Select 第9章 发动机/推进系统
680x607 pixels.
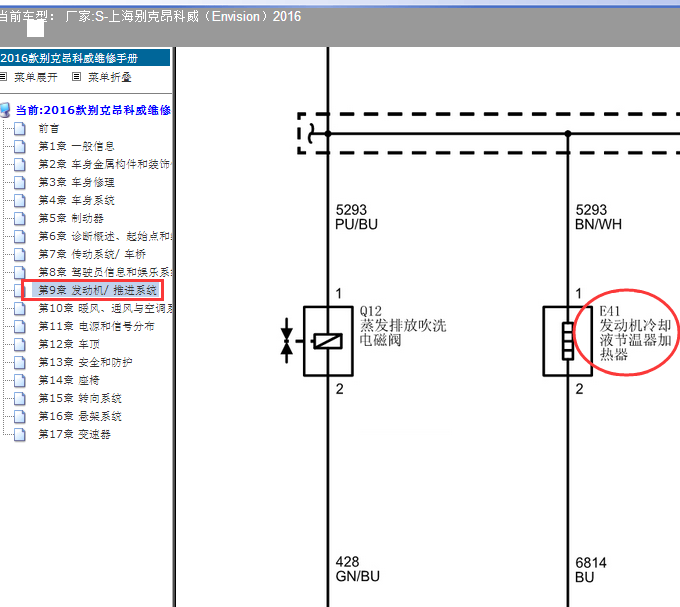[x=97, y=290]
